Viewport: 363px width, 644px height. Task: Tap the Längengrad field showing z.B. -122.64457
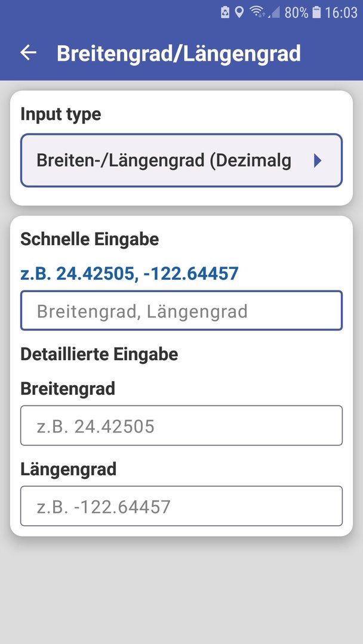point(181,506)
